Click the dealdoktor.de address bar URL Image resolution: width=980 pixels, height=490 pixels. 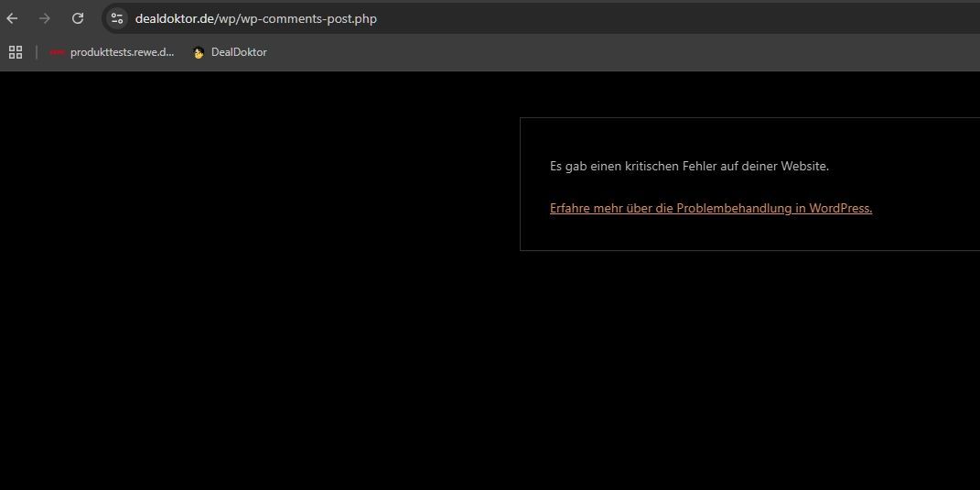pos(256,18)
